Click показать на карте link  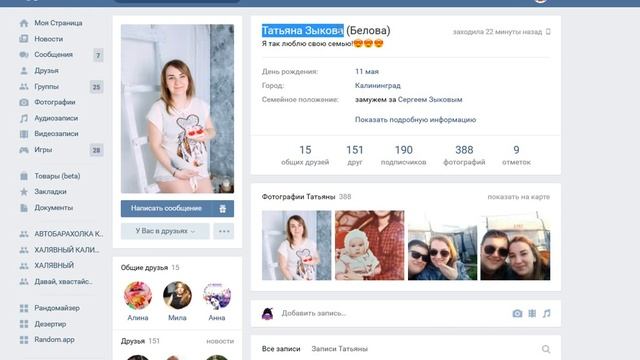[519, 197]
